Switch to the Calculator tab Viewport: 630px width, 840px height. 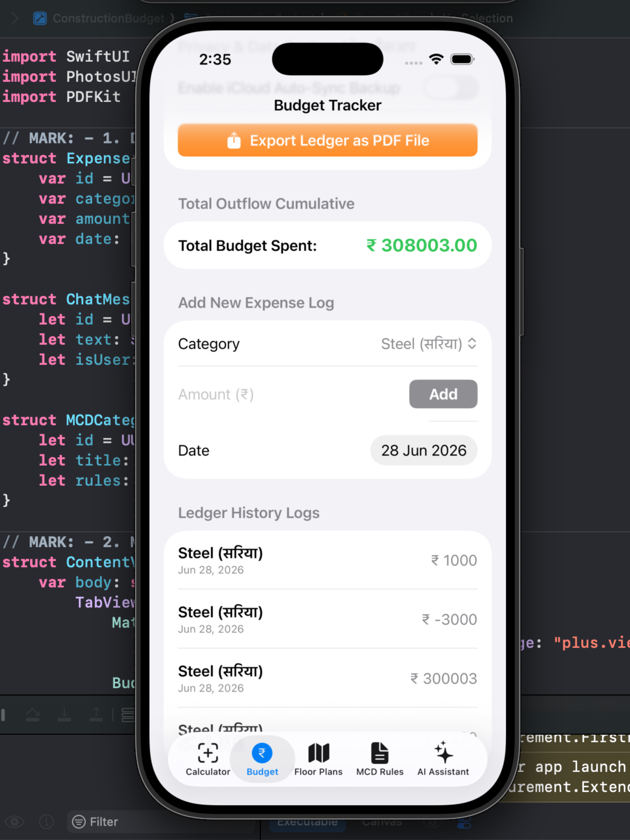click(x=208, y=760)
